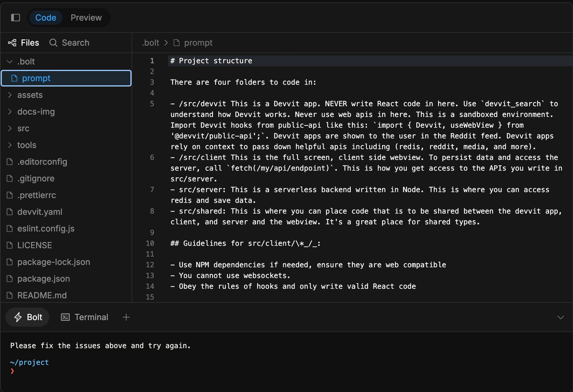Click the devvit.yaml file icon
The width and height of the screenshot is (573, 392).
point(10,212)
